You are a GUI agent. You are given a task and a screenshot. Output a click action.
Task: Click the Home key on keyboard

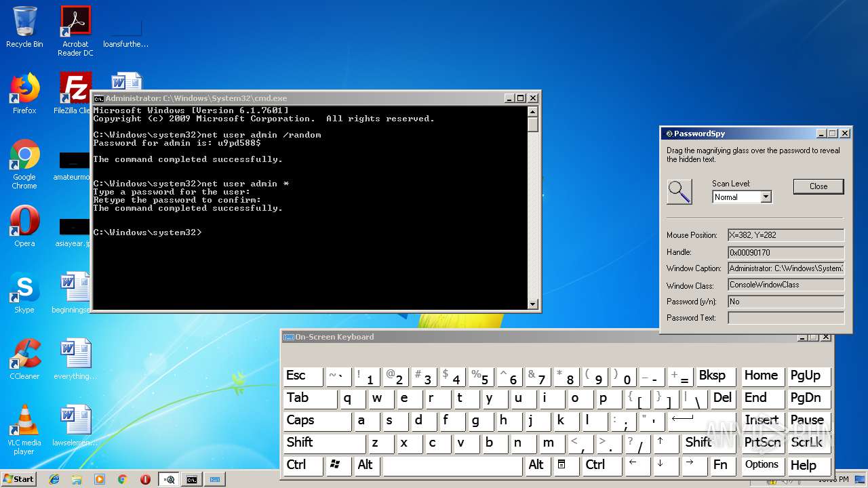(x=762, y=376)
